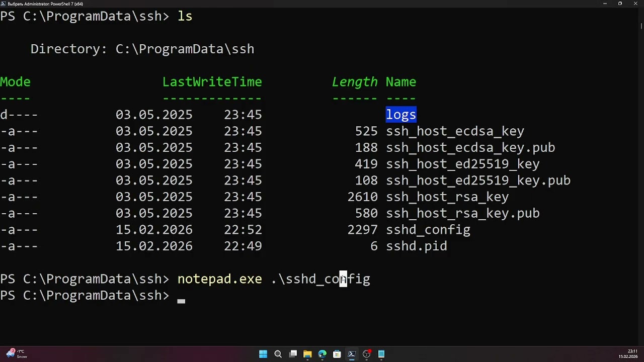Click the time 22:52 on sshd_config row
644x362 pixels.
(243, 230)
